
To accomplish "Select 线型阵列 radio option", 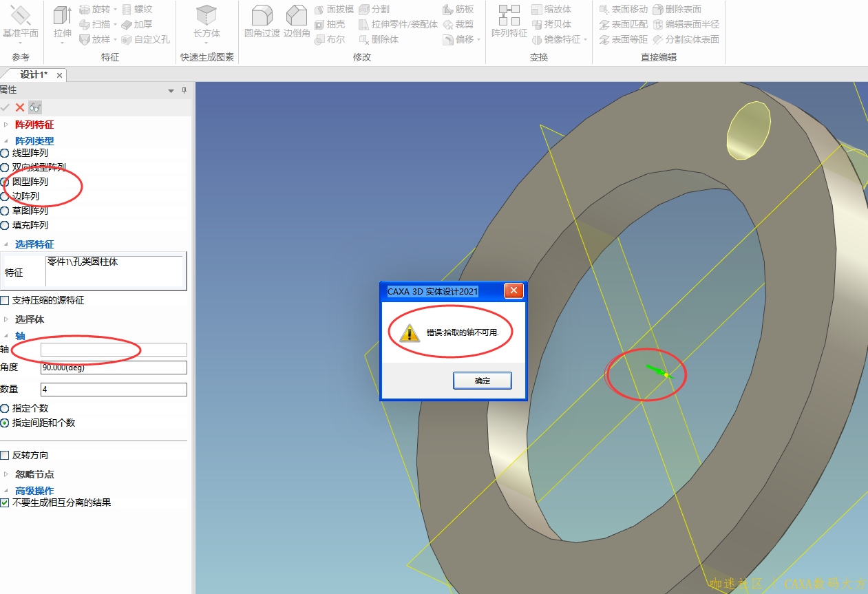I will [5, 153].
